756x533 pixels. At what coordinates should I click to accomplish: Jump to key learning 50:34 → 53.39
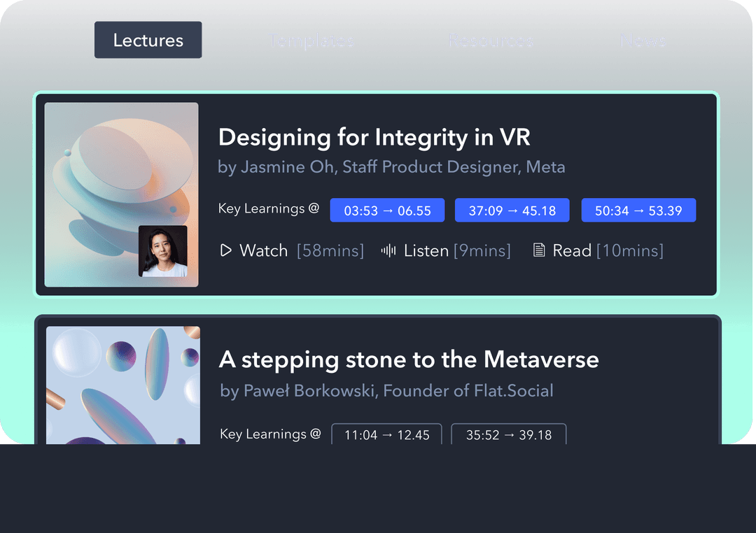coord(638,210)
